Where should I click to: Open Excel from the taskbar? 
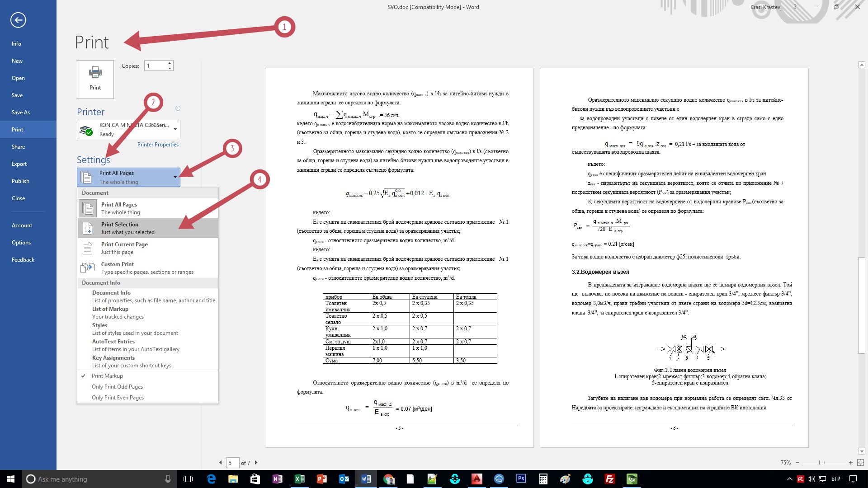(299, 479)
